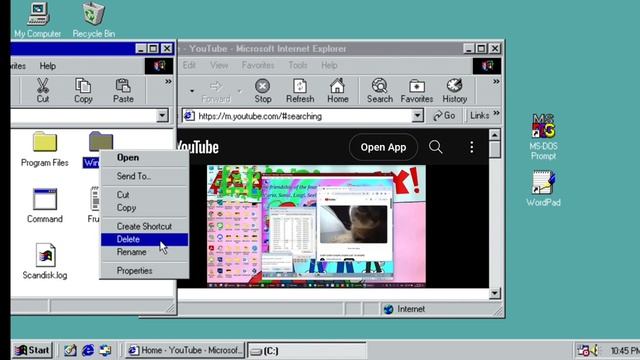The height and width of the screenshot is (360, 640).
Task: Click the scroll down arrow in Internet Explorer
Action: click(494, 293)
